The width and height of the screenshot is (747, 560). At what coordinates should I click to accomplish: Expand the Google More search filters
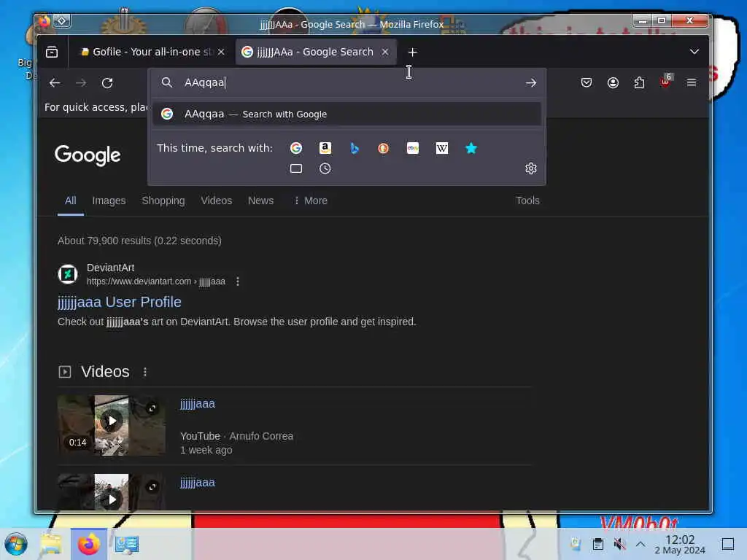tap(311, 201)
